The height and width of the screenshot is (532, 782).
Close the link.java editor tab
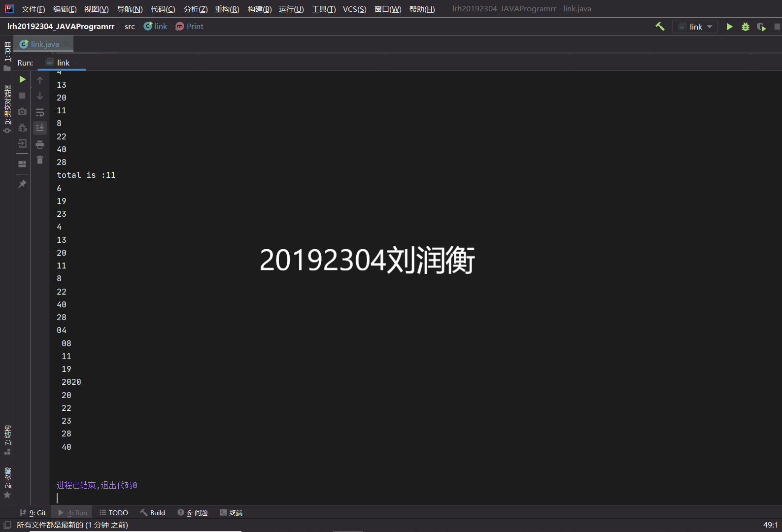click(x=66, y=44)
